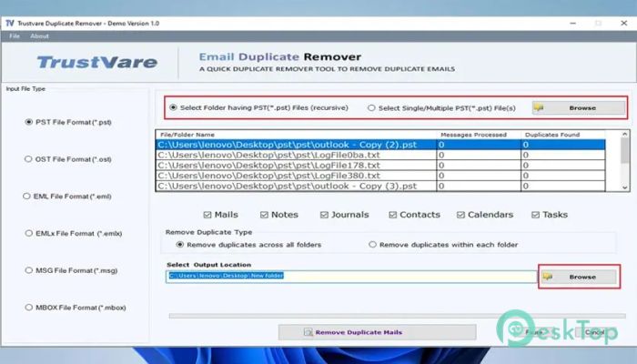This screenshot has width=637, height=364.
Task: Toggle the Notes checkbox
Action: [x=264, y=215]
